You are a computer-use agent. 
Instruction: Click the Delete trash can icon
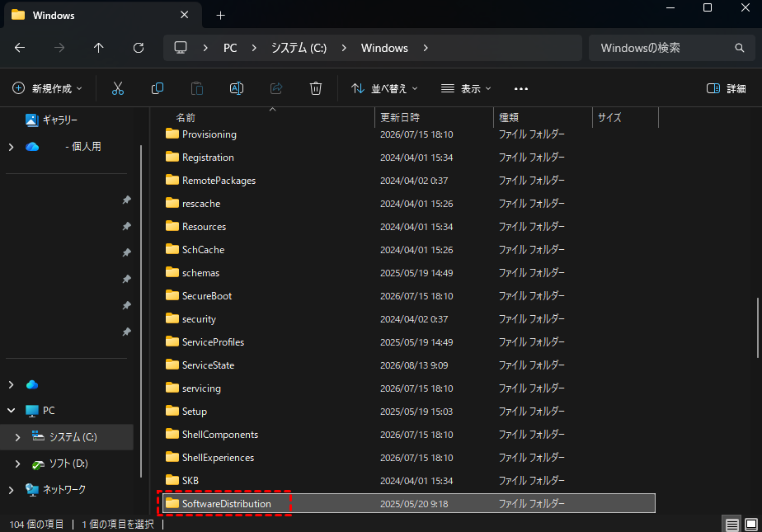pos(316,88)
